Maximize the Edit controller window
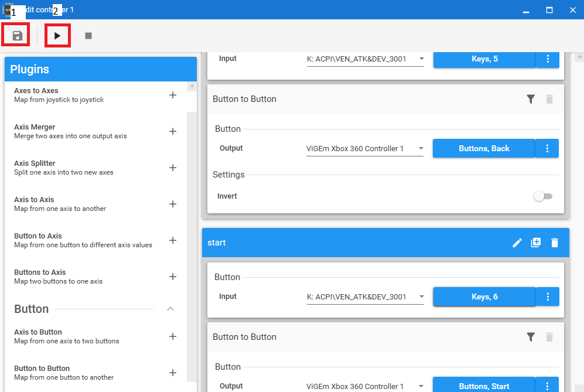Screen dimensions: 584x392 549,10
